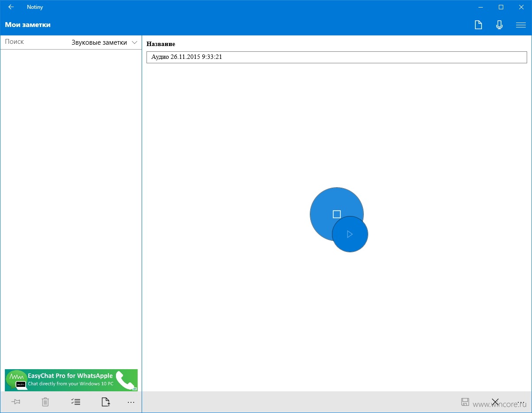Pin the selected note using the pin icon
This screenshot has width=532, height=413.
[16, 402]
